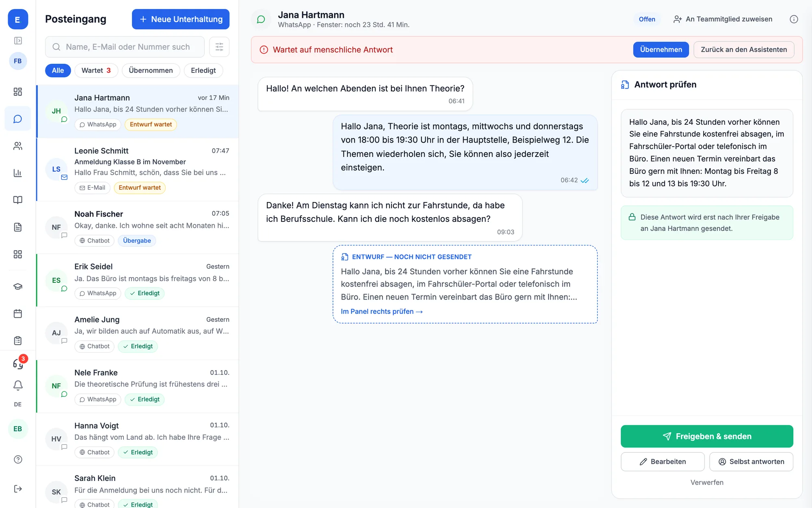The width and height of the screenshot is (812, 508).
Task: Click the FB workspace avatar
Action: pyautogui.click(x=18, y=61)
